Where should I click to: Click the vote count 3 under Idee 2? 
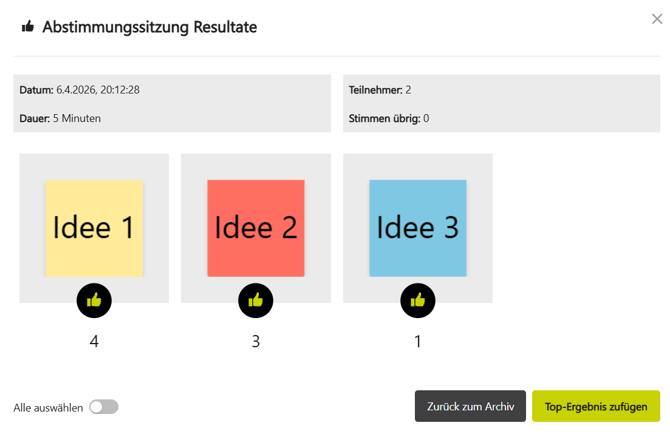(256, 342)
